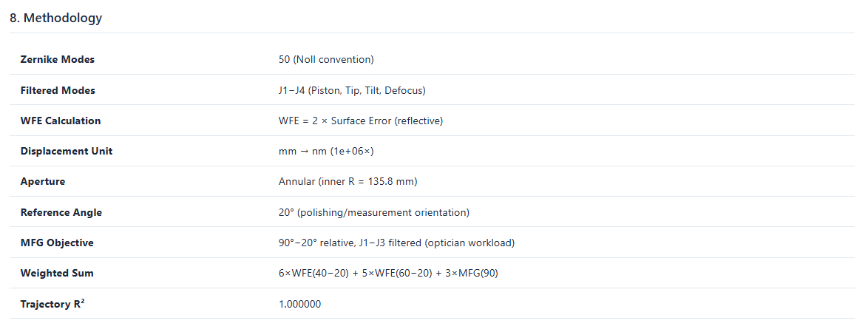Select the 'Reference Angle' row label
Image resolution: width=868 pixels, height=332 pixels.
click(x=61, y=212)
